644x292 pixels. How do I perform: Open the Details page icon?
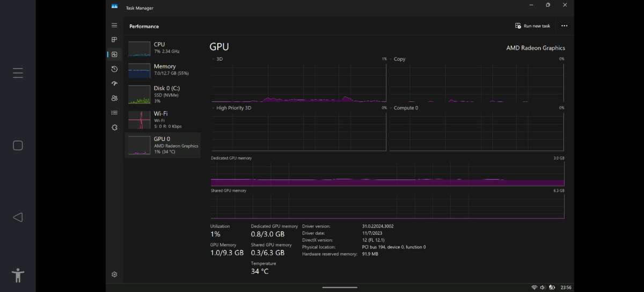(114, 113)
